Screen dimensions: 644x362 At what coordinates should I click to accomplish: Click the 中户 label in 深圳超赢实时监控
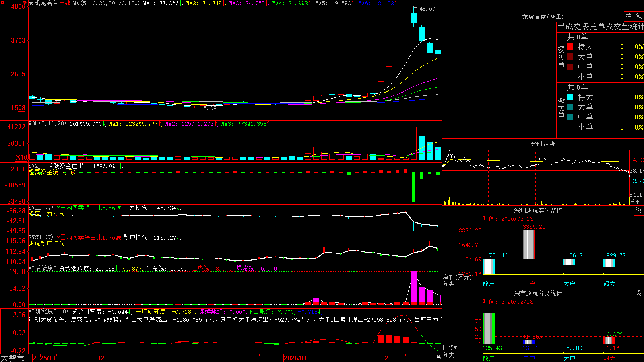click(529, 284)
